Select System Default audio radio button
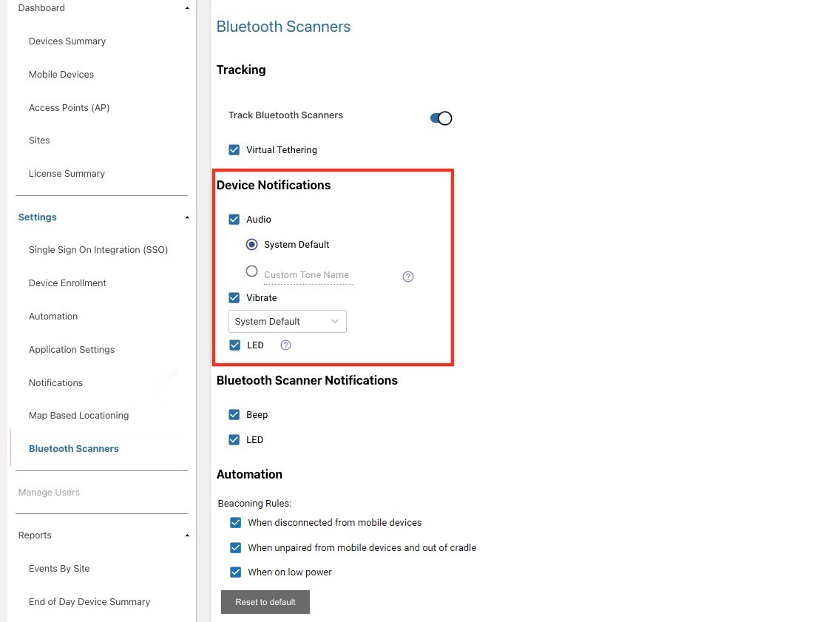The width and height of the screenshot is (840, 622). tap(252, 245)
